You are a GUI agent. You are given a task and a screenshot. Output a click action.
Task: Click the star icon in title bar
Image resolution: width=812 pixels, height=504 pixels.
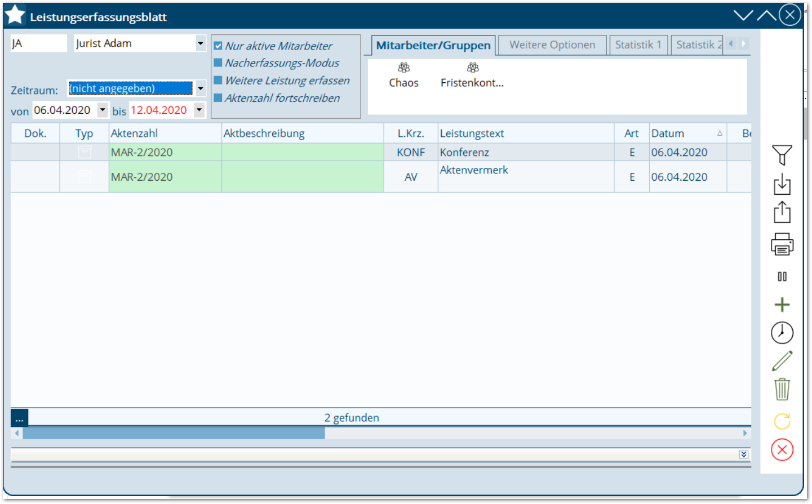pos(15,15)
